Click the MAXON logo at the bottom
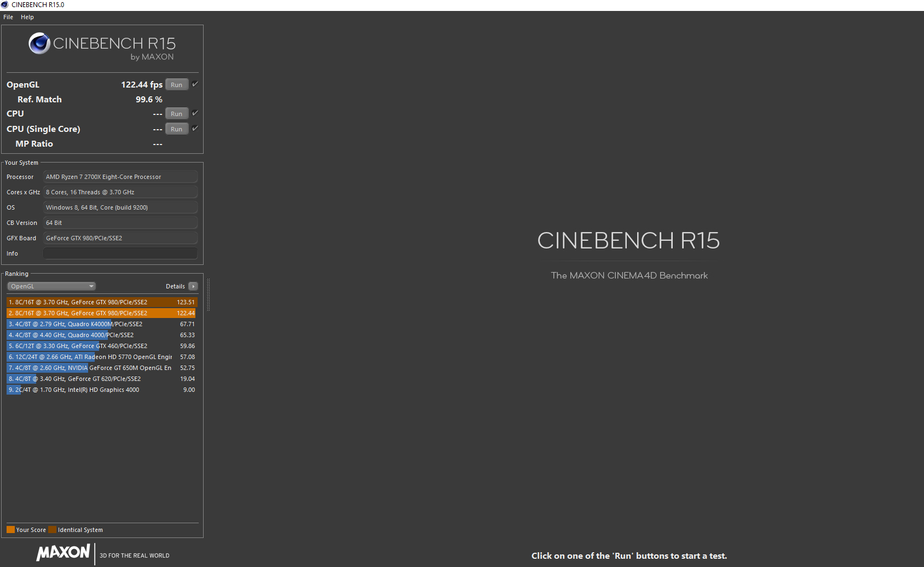Screen dimensions: 924x567 click(62, 553)
